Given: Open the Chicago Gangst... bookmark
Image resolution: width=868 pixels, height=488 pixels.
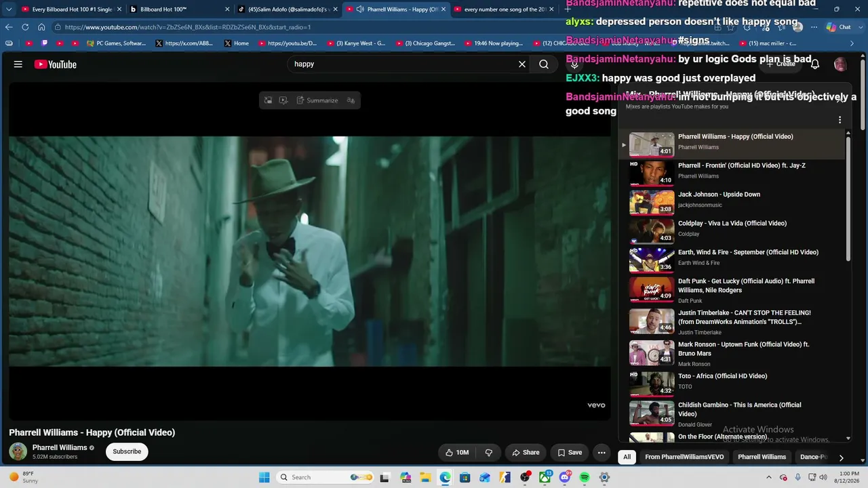Looking at the screenshot, I should (425, 43).
